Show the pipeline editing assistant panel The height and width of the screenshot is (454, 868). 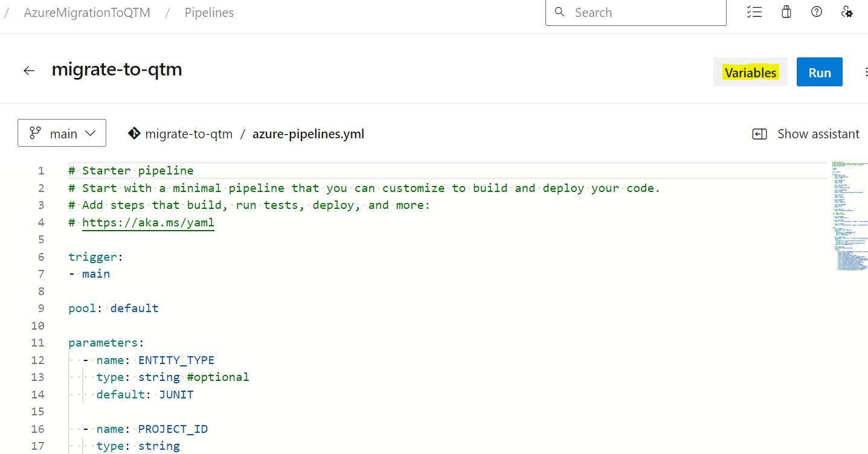point(806,133)
